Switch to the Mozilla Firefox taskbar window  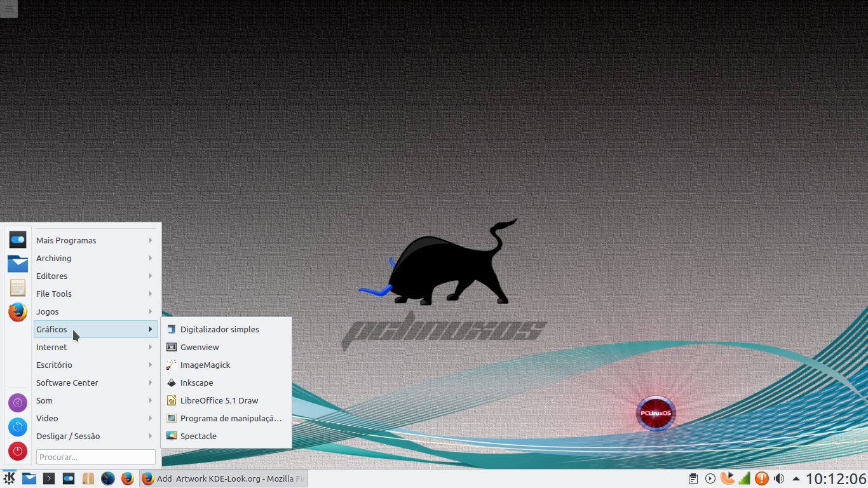point(224,478)
